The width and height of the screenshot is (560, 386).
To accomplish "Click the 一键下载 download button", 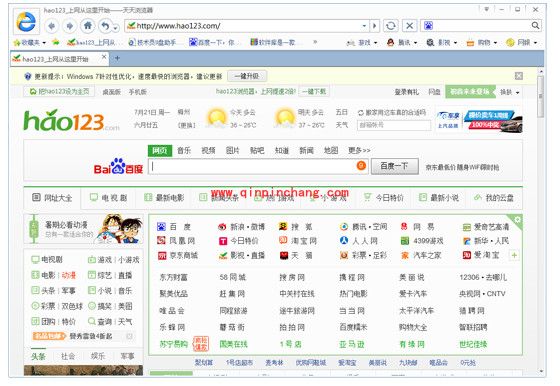I will tap(314, 92).
